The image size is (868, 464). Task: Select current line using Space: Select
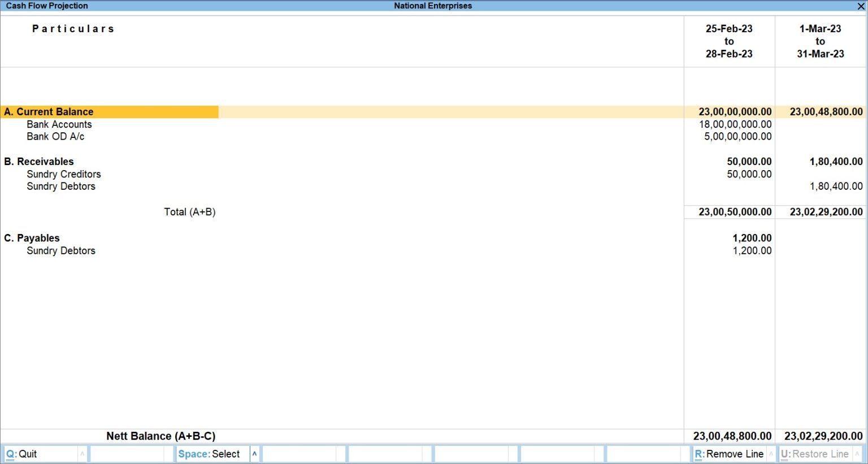(209, 453)
